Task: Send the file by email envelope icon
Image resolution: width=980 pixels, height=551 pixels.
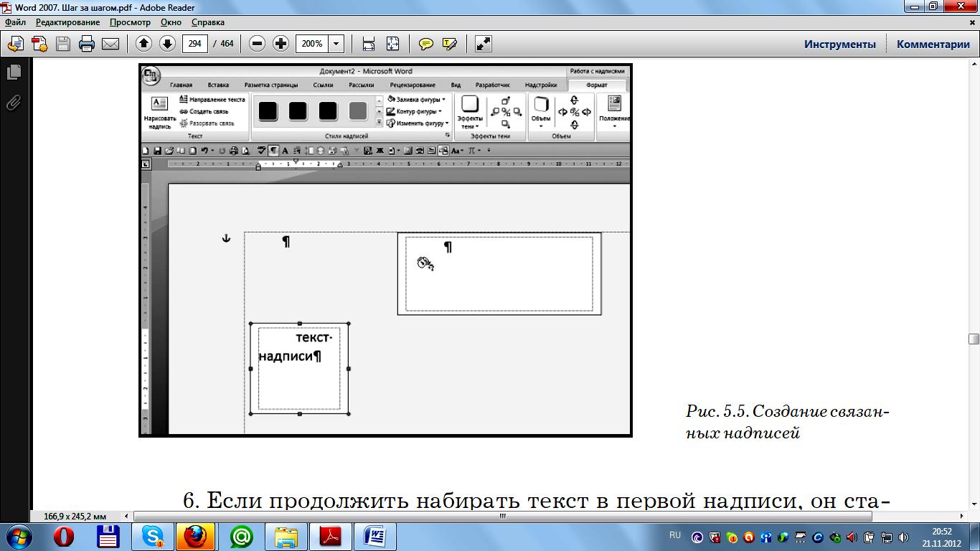Action: [110, 44]
